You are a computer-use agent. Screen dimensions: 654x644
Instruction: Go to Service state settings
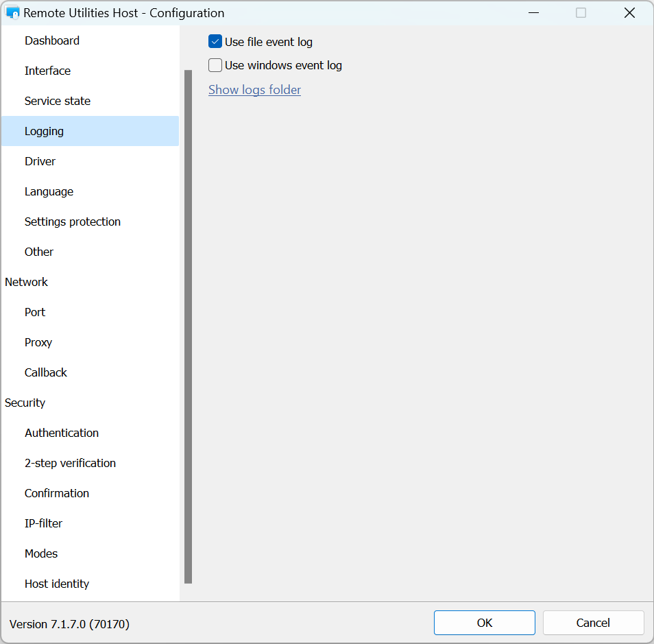point(58,101)
